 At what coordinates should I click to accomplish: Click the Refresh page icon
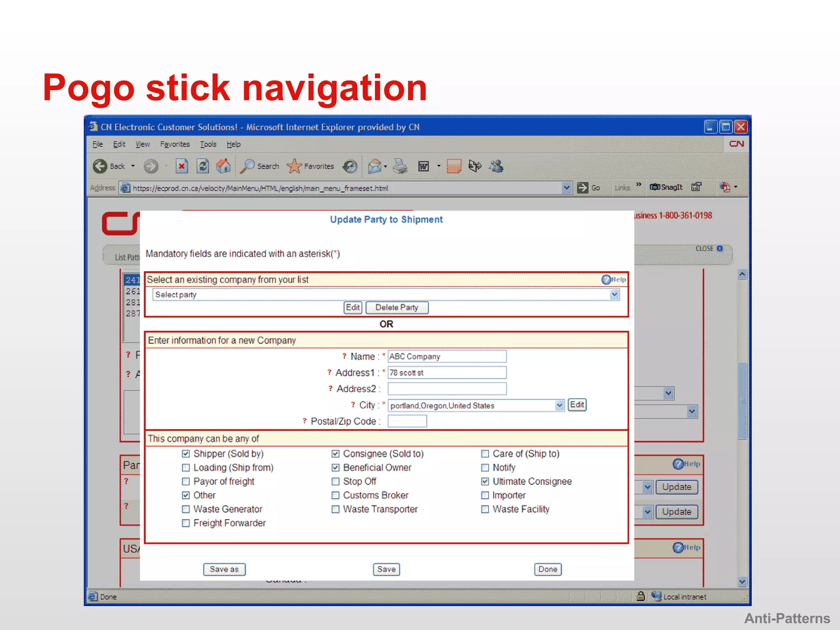[x=203, y=166]
